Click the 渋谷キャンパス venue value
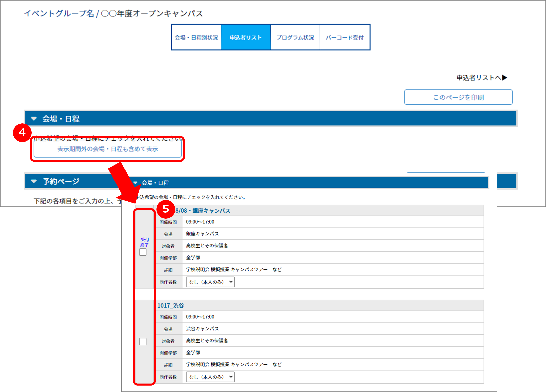The width and height of the screenshot is (546, 392). point(202,329)
